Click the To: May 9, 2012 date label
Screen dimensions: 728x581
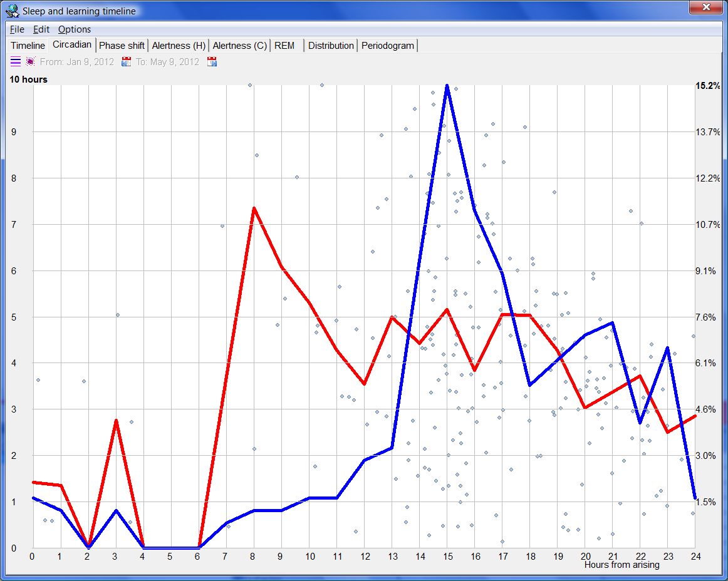(x=167, y=62)
